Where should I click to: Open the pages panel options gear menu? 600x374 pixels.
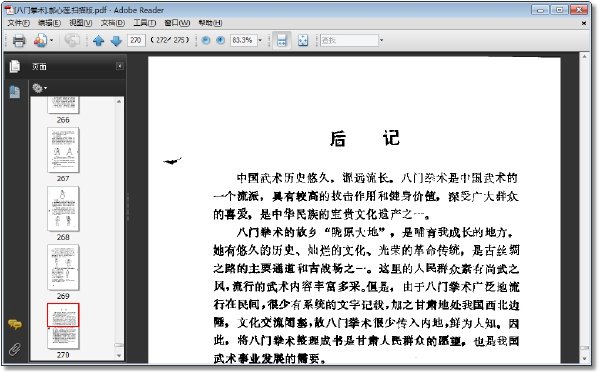coord(39,88)
